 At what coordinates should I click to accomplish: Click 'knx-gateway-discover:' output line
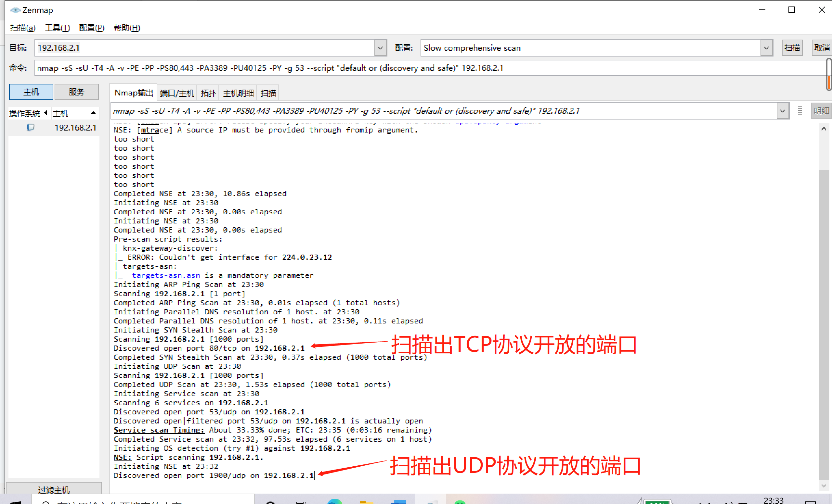[170, 248]
